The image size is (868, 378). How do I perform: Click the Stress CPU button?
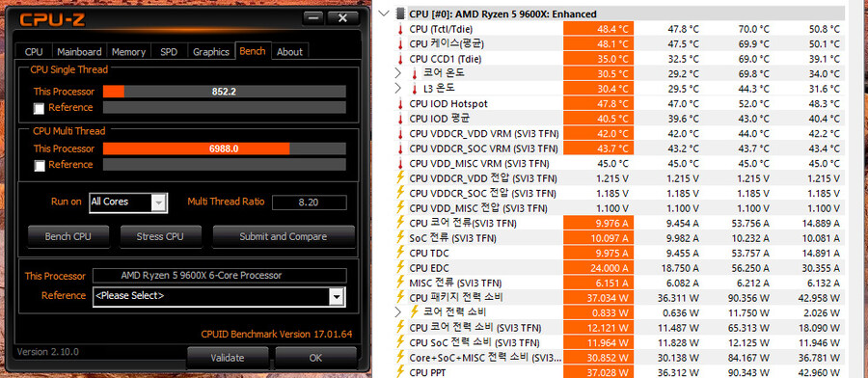(160, 236)
